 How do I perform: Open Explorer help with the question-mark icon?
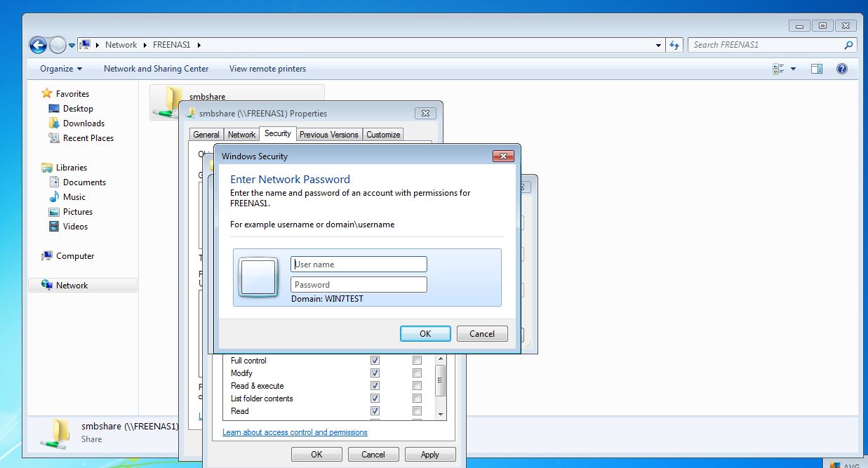842,69
